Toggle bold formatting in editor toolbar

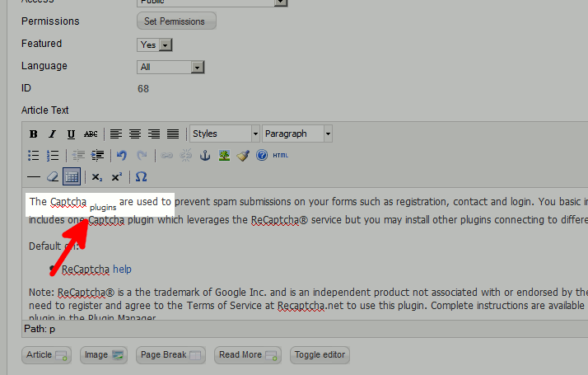34,134
